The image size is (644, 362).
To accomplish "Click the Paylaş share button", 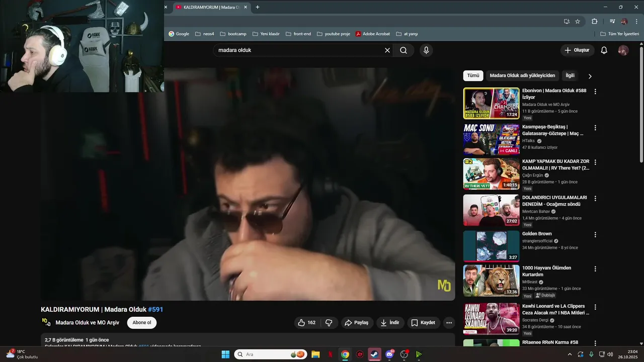I will click(x=357, y=323).
